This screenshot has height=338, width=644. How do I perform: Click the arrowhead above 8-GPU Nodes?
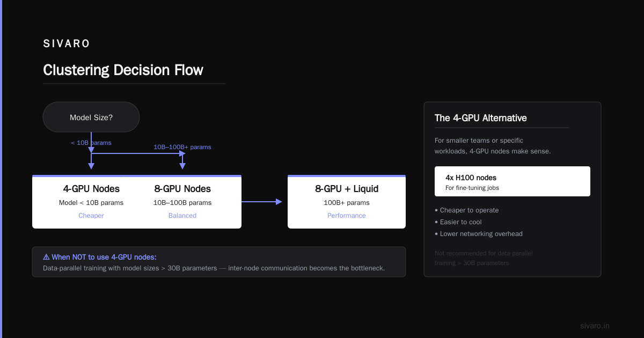pos(182,166)
